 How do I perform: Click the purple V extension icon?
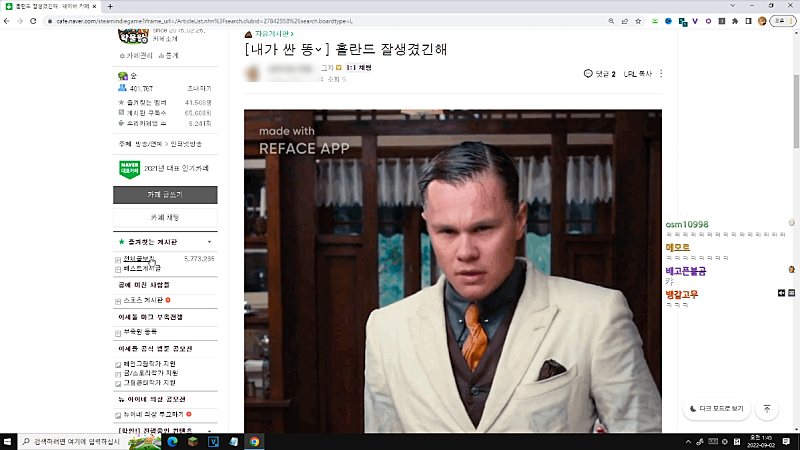point(695,21)
